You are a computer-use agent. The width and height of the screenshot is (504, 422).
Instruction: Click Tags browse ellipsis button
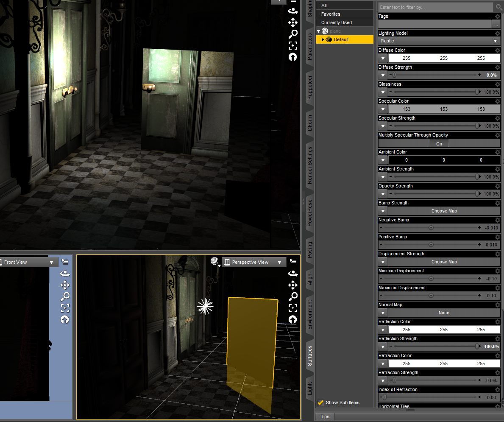496,24
